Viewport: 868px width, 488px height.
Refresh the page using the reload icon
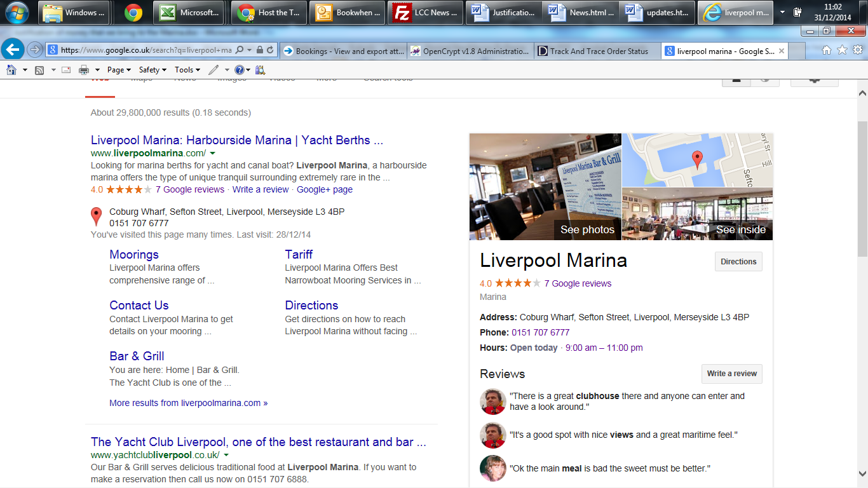tap(270, 50)
